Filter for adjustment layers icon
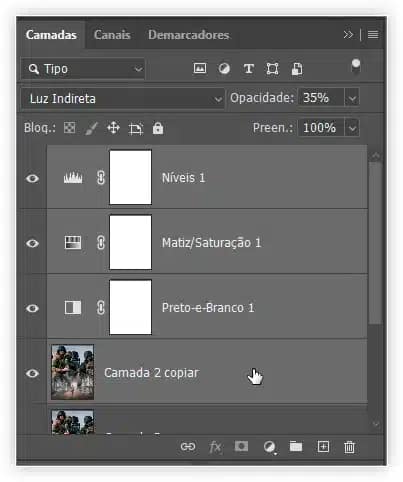 224,69
